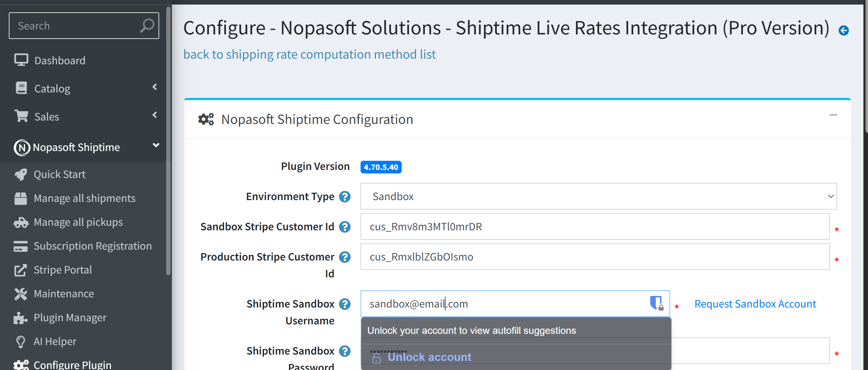Open help tooltip for Environment Type
The image size is (868, 370).
click(x=345, y=197)
